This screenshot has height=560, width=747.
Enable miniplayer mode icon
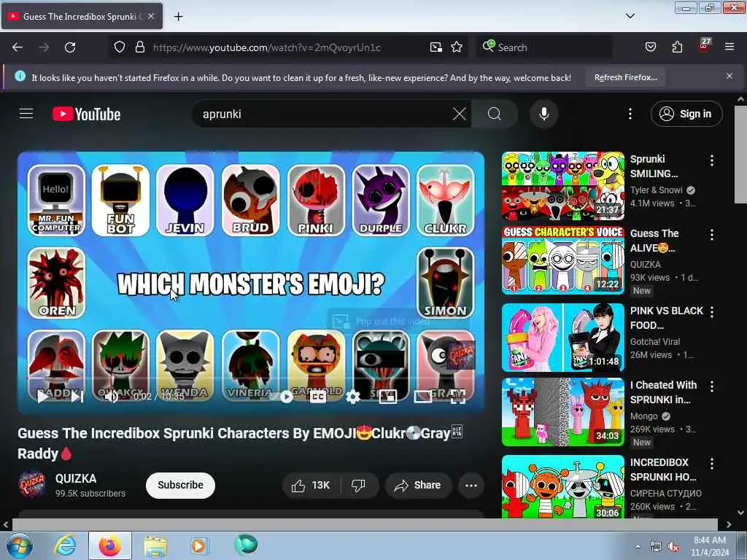tap(388, 396)
